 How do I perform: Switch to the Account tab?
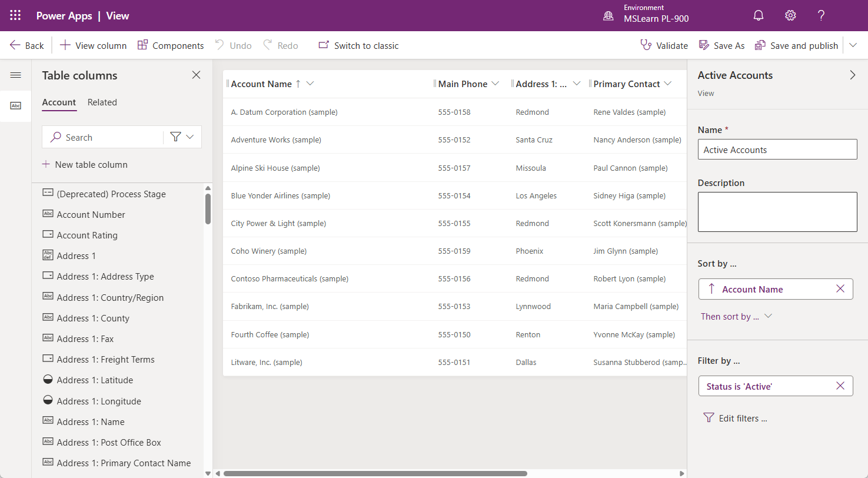click(59, 102)
